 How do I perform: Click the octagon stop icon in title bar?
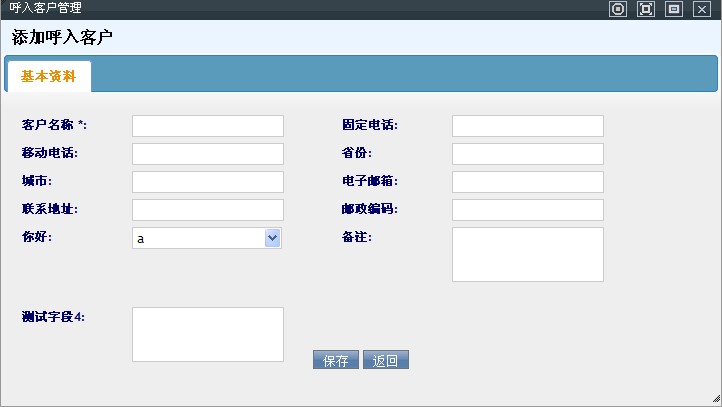point(618,9)
